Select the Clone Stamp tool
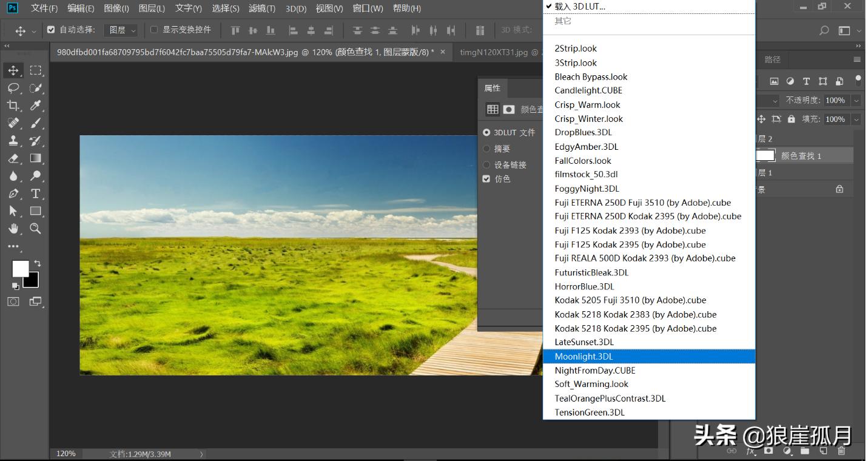Image resolution: width=868 pixels, height=461 pixels. coord(13,140)
